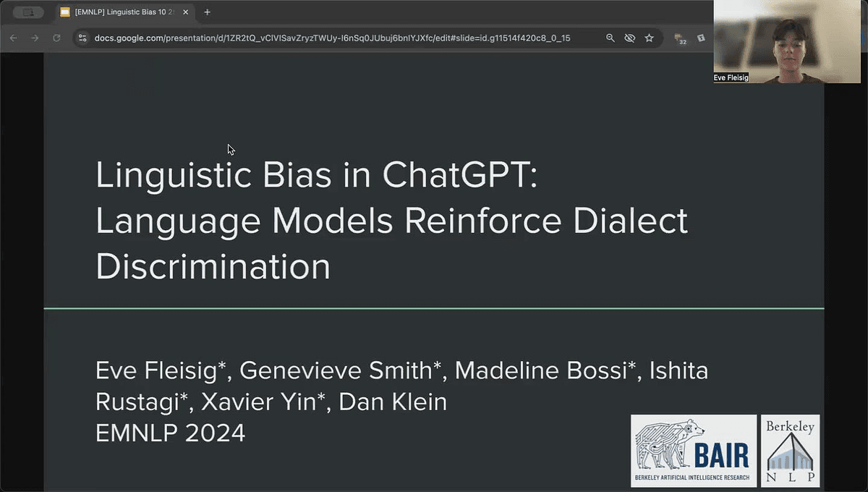Click the browser forward arrow
The height and width of the screenshot is (492, 868).
coord(35,38)
